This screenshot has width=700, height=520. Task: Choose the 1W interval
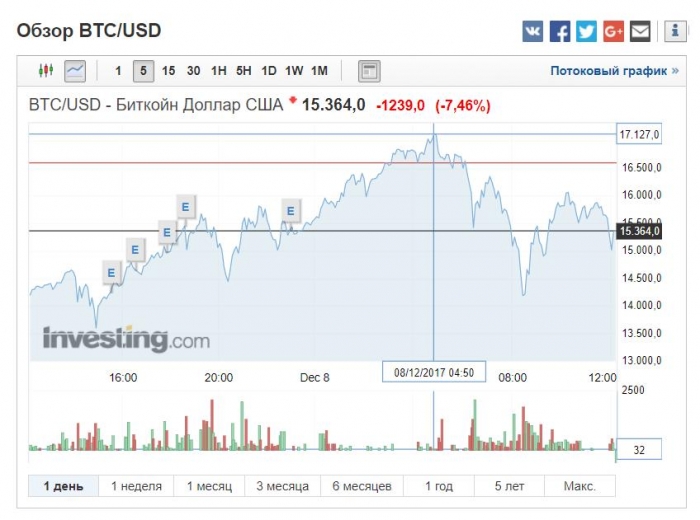tap(294, 71)
